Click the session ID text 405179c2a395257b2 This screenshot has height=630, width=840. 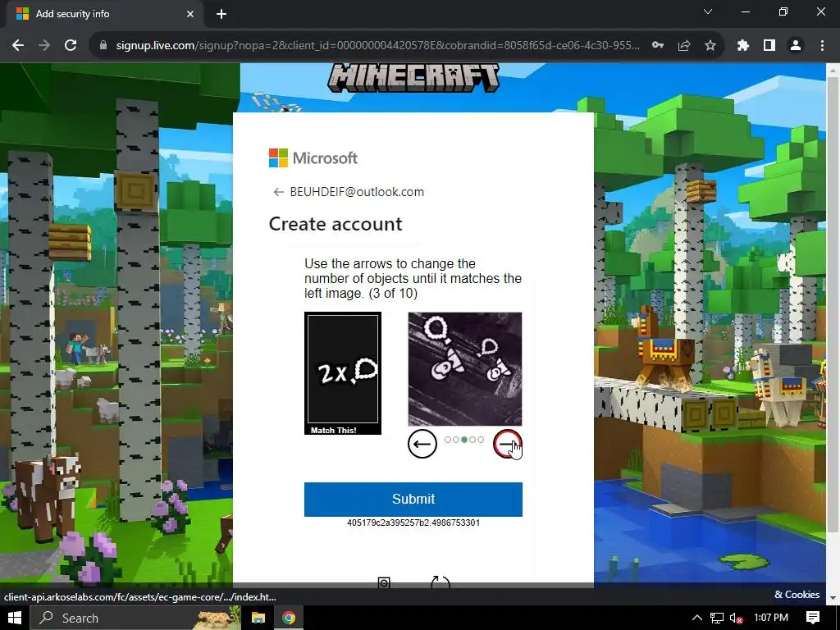[x=413, y=523]
